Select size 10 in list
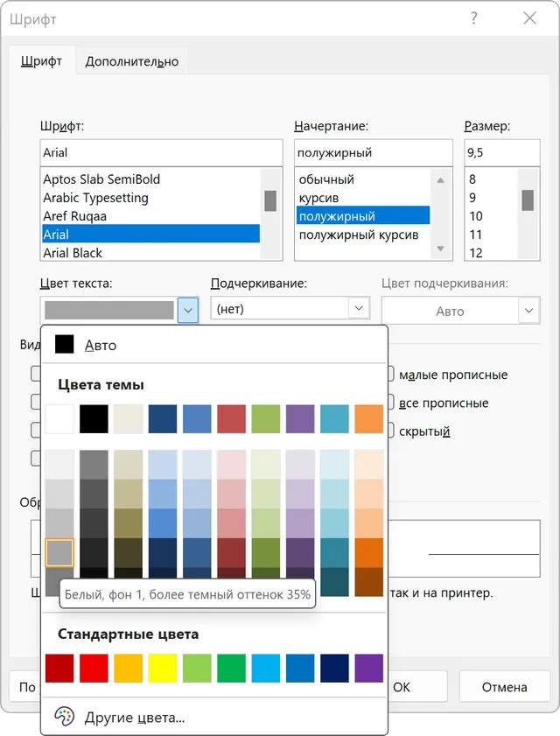Viewport: 560px width, 736px height. pos(493,216)
